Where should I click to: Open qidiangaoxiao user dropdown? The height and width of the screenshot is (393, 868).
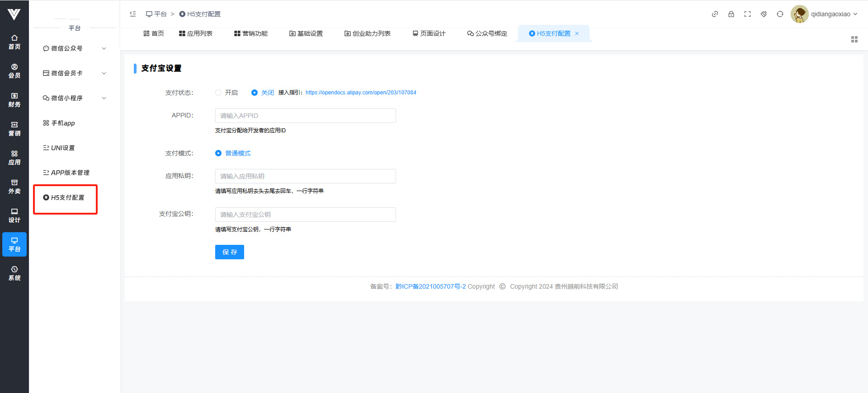click(825, 14)
